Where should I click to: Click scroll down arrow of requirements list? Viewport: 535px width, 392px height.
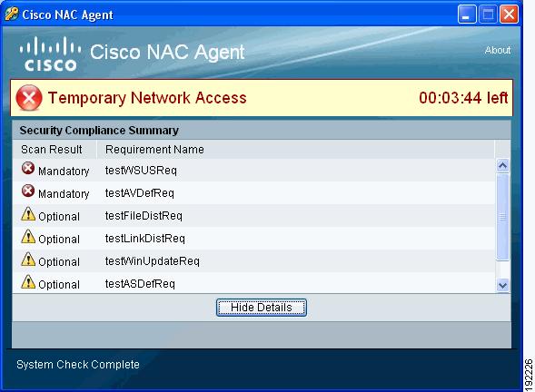pyautogui.click(x=502, y=285)
